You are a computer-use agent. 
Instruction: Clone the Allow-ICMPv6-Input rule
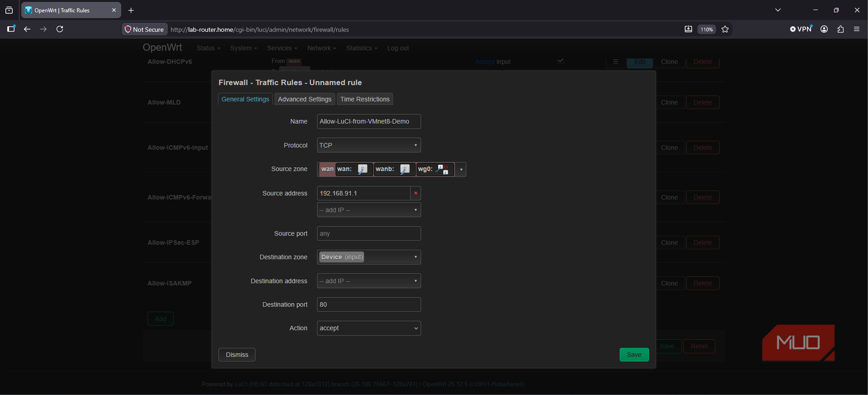point(669,148)
